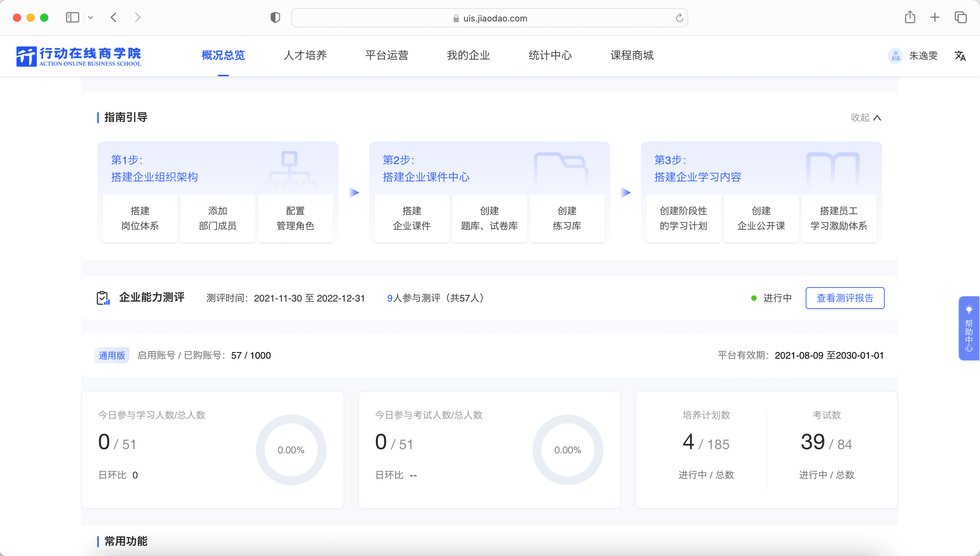This screenshot has width=980, height=556.
Task: Go forward with the browser forward arrow
Action: click(138, 18)
